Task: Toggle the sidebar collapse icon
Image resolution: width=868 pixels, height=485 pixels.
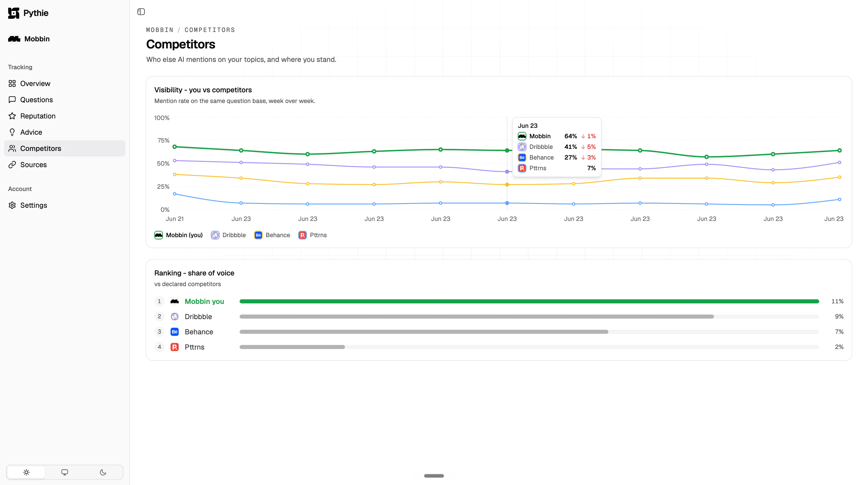Action: 141,12
